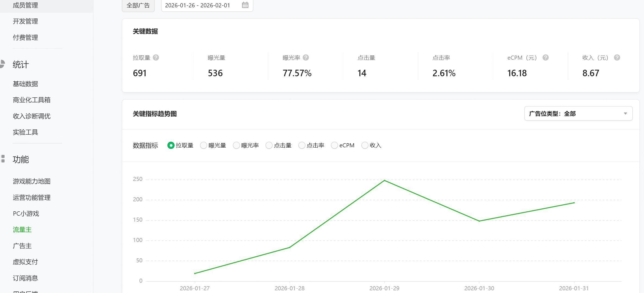Viewport: 644px width, 293px height.
Task: Click help icon next to 曝光率
Action: (x=306, y=58)
